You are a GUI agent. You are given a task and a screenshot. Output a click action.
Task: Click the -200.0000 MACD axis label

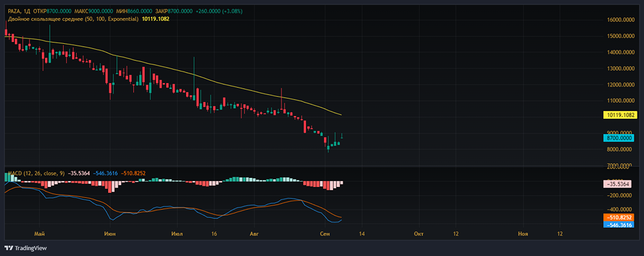pyautogui.click(x=619, y=196)
